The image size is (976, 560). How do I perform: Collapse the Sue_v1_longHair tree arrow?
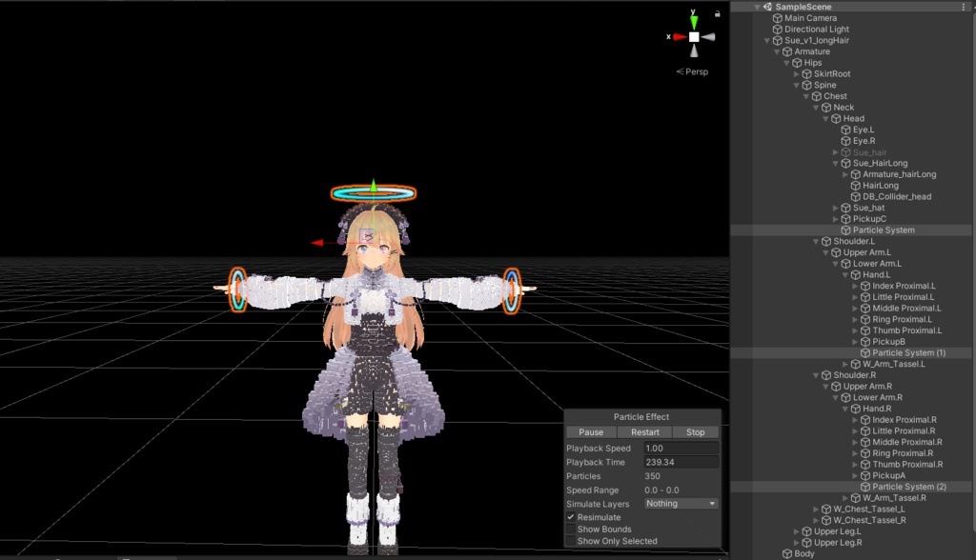pos(767,40)
